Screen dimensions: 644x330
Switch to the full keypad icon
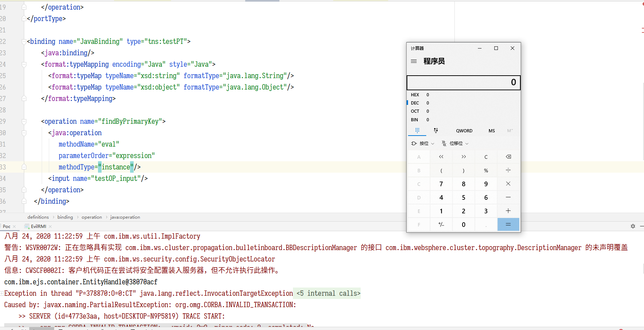pos(417,131)
